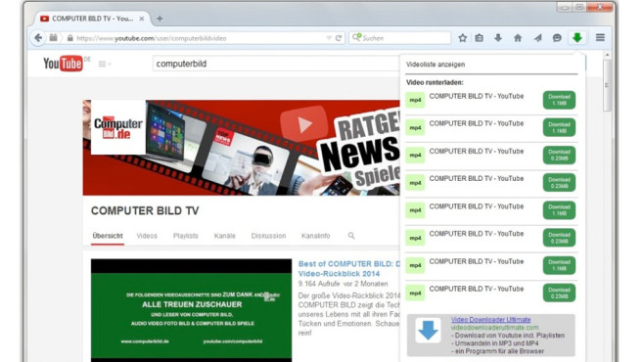Click the green Video Downloader extension icon

pos(577,38)
